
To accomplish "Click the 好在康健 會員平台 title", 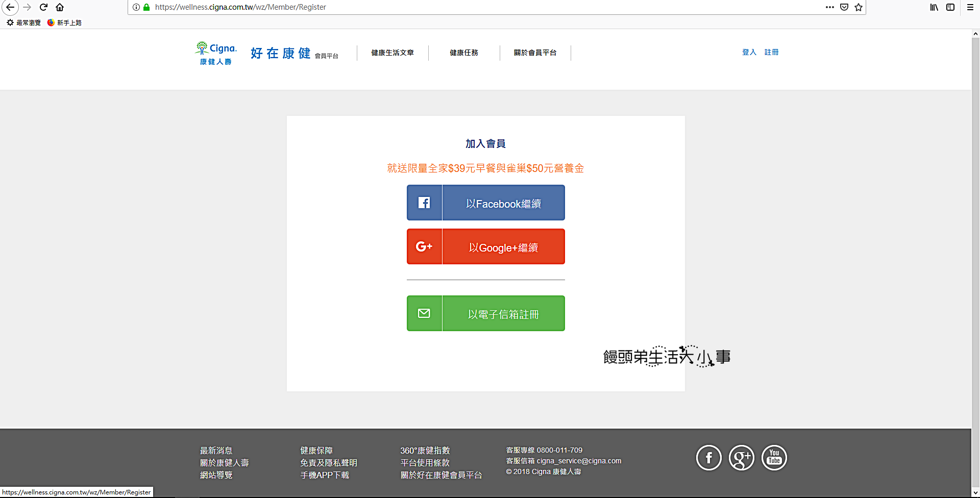I will 295,54.
